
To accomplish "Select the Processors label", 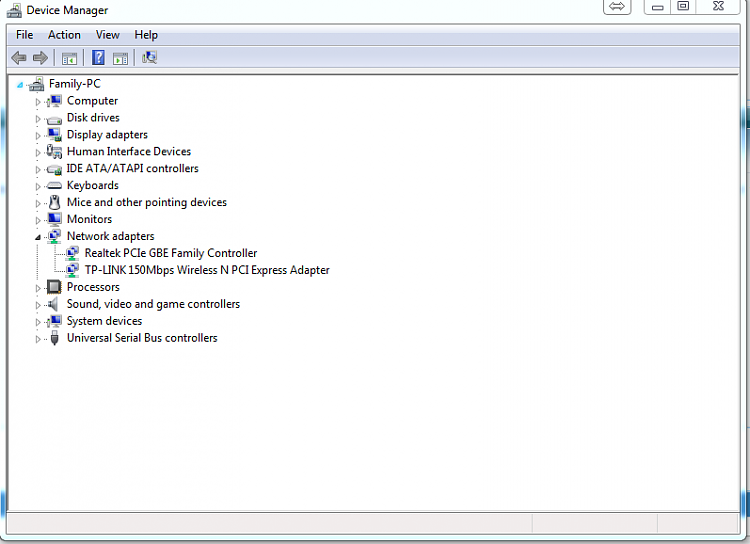I will point(93,287).
